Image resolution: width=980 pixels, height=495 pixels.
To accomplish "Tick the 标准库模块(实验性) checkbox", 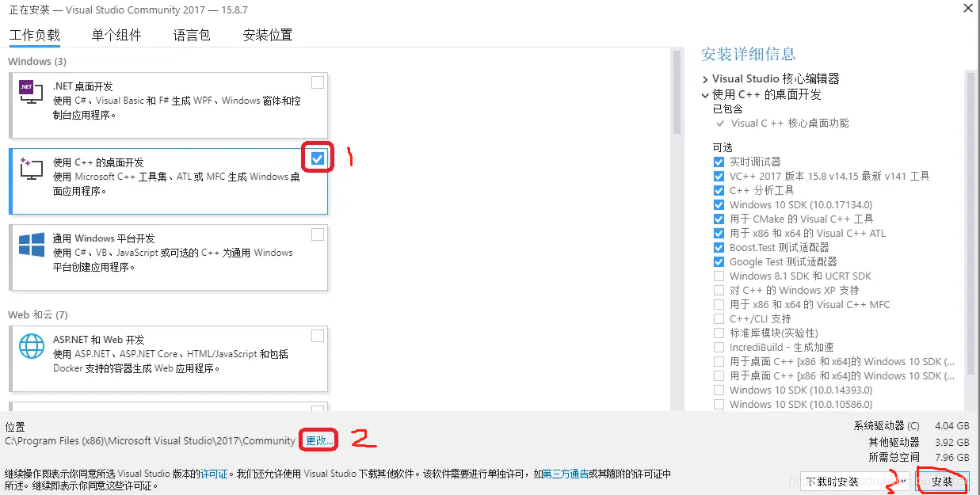I will point(719,333).
